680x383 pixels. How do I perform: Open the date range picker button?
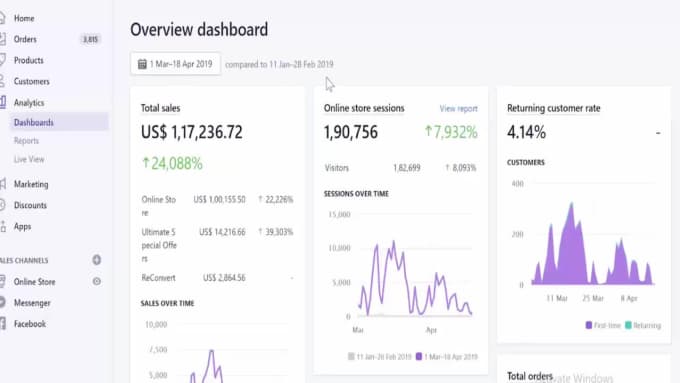pos(176,64)
